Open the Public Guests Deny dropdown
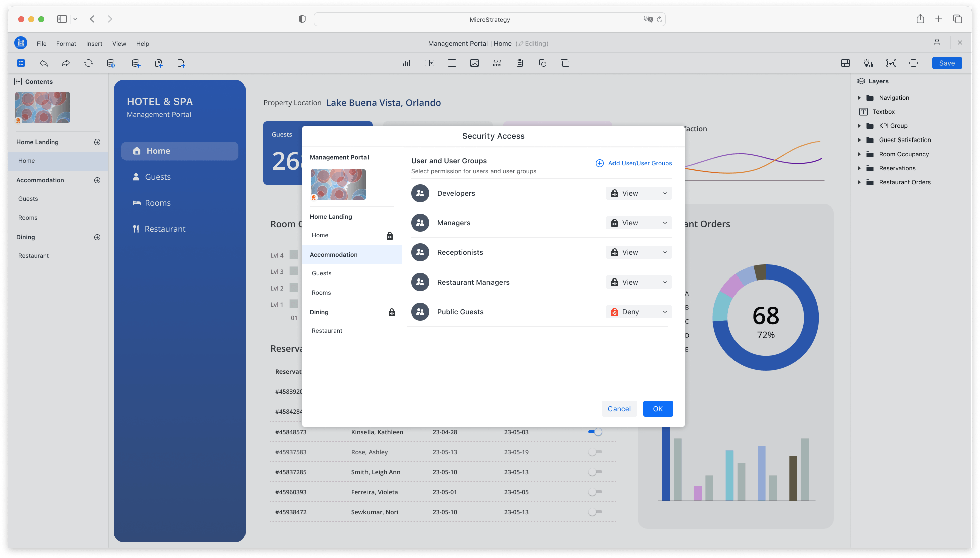 [639, 312]
